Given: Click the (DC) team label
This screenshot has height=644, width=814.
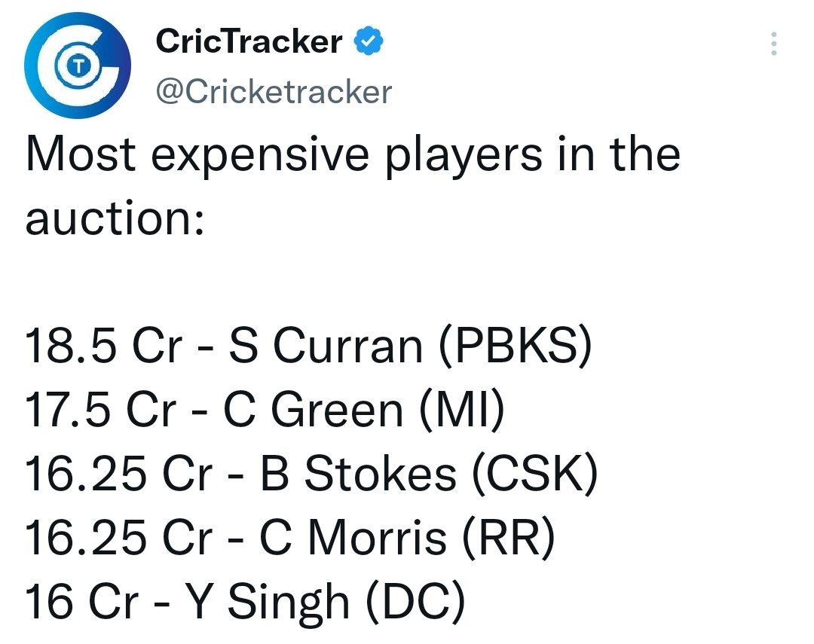Looking at the screenshot, I should point(415,602).
